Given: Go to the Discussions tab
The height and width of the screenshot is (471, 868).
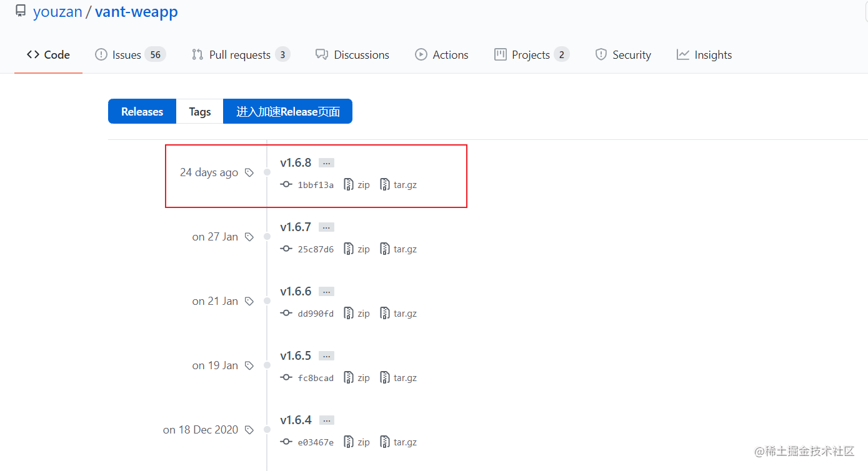Looking at the screenshot, I should (x=352, y=55).
